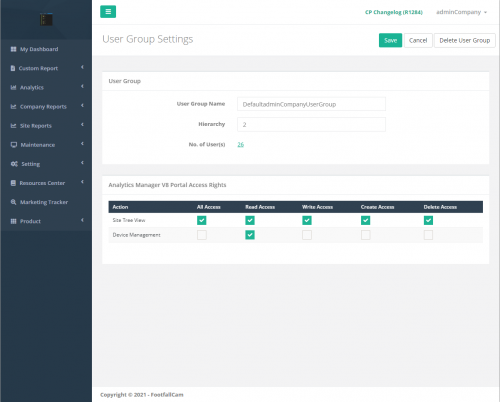Click the Analytics bar chart icon

(13, 87)
